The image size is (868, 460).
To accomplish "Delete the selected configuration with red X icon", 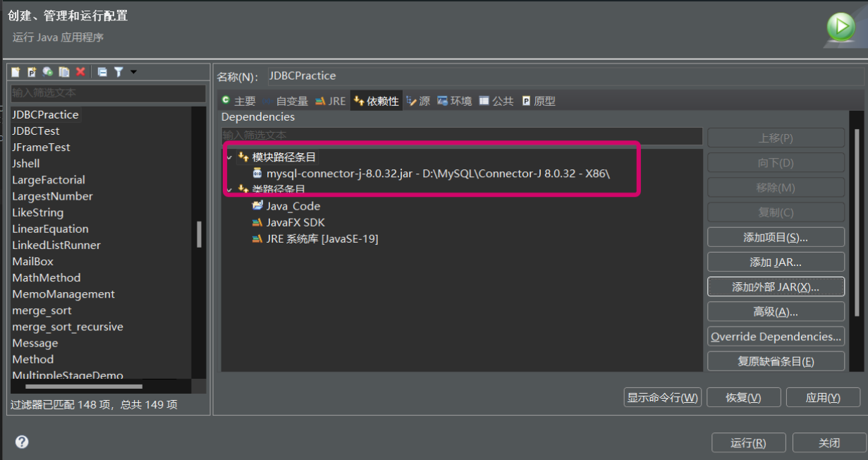I will [x=80, y=72].
